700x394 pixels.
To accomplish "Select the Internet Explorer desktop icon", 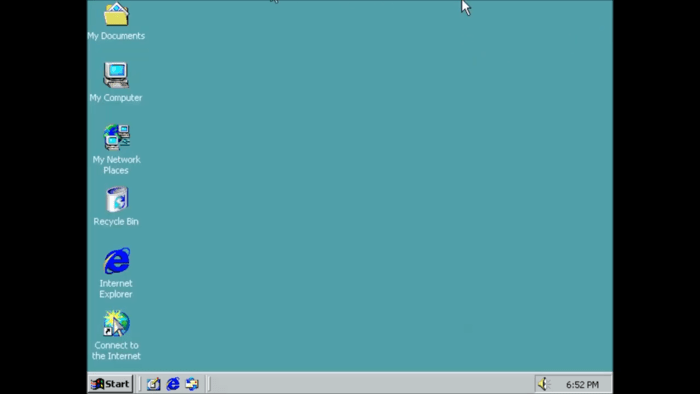I will pos(117,261).
